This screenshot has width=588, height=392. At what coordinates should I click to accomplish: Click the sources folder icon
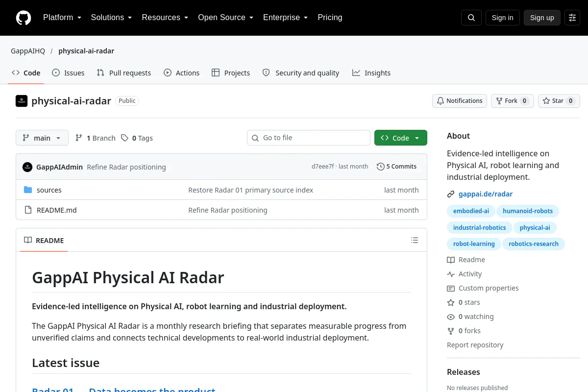[x=28, y=190]
